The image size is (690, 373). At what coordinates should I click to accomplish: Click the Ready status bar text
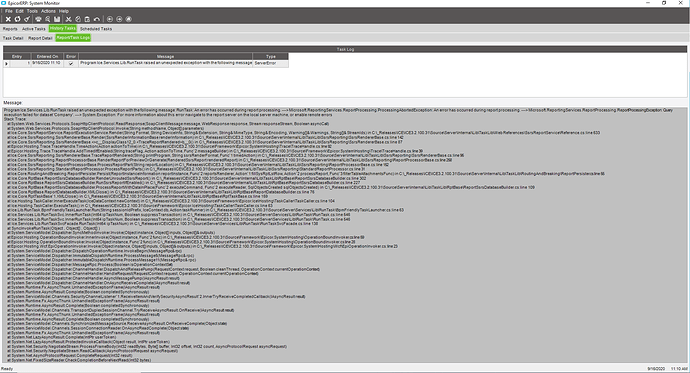(x=7, y=369)
